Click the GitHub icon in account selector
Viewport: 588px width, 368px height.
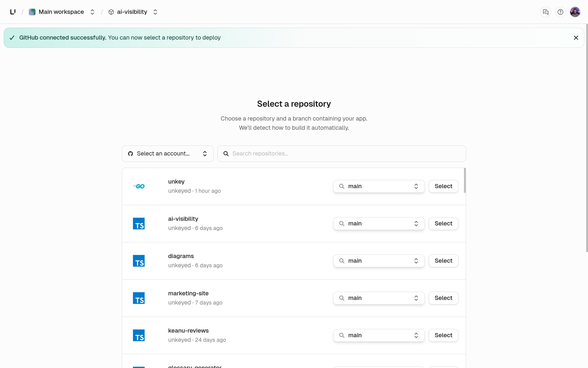coord(130,154)
